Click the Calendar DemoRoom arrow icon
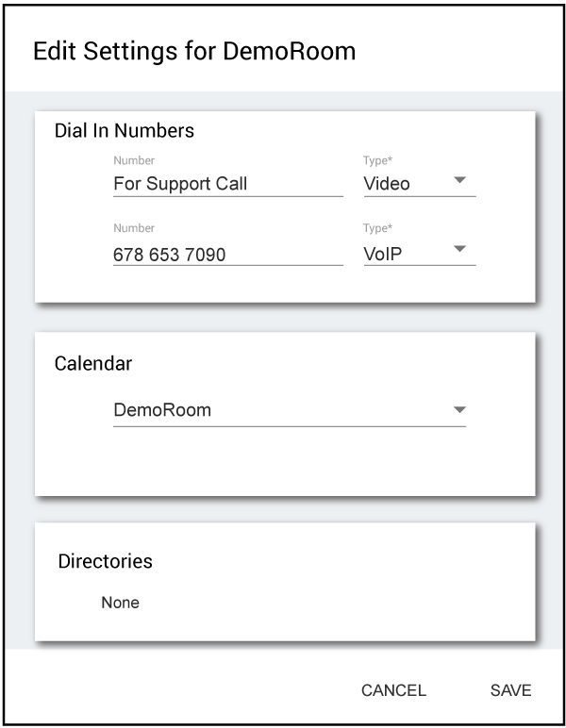Image resolution: width=566 pixels, height=728 pixels. (x=459, y=409)
